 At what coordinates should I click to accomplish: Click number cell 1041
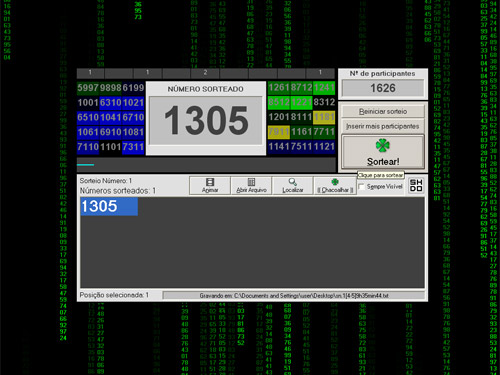tap(111, 117)
